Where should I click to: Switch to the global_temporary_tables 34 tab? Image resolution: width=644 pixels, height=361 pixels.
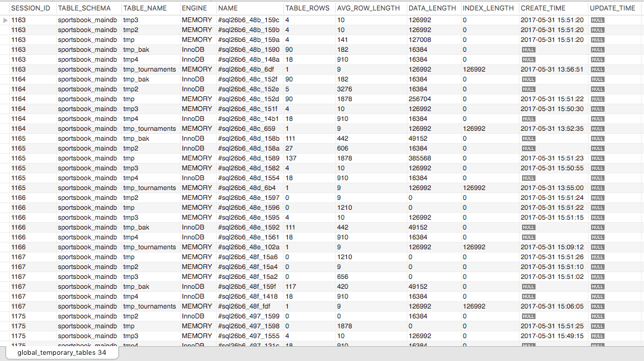click(62, 352)
